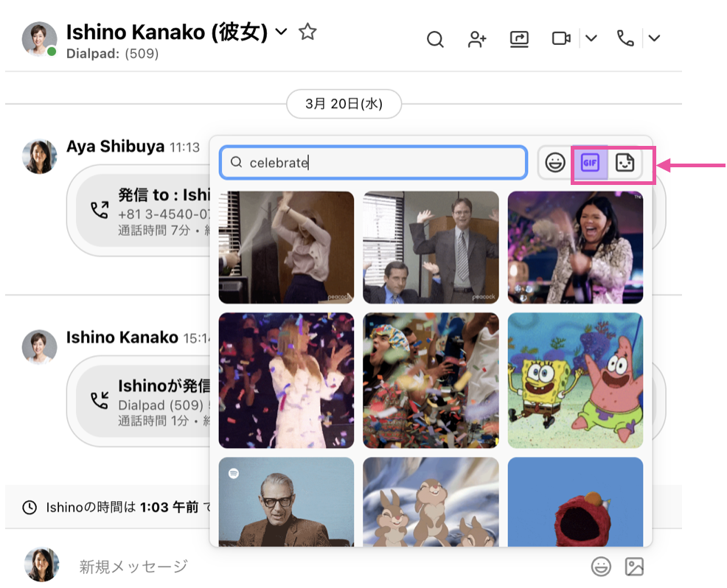Click Ishino Kanako's header profile avatar
The width and height of the screenshot is (727, 588).
point(39,39)
